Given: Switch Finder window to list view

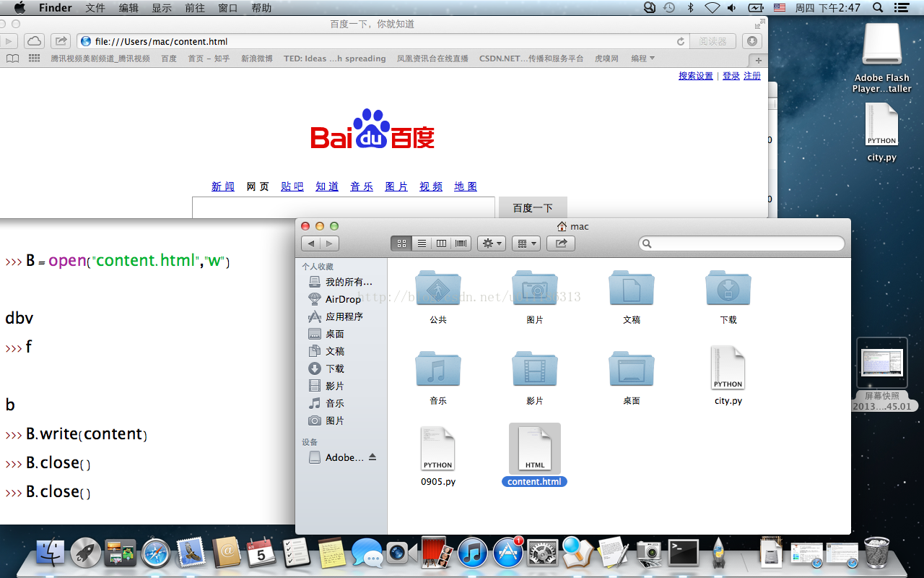Looking at the screenshot, I should click(422, 243).
